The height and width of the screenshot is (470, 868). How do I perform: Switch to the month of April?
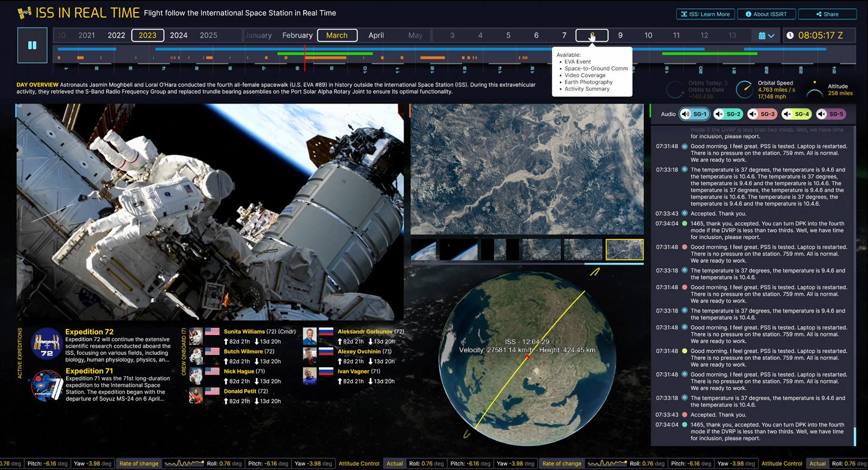tap(376, 35)
